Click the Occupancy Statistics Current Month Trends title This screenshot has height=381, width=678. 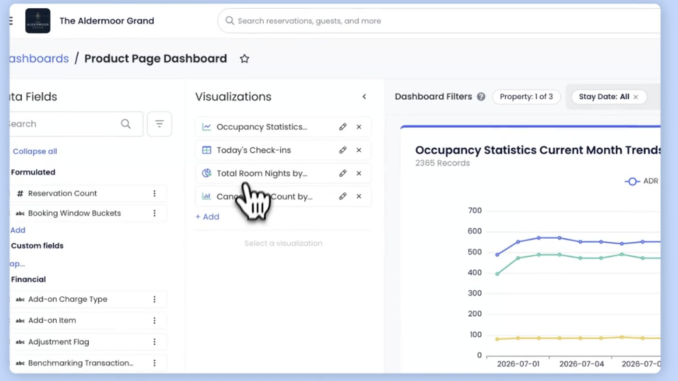coord(538,150)
